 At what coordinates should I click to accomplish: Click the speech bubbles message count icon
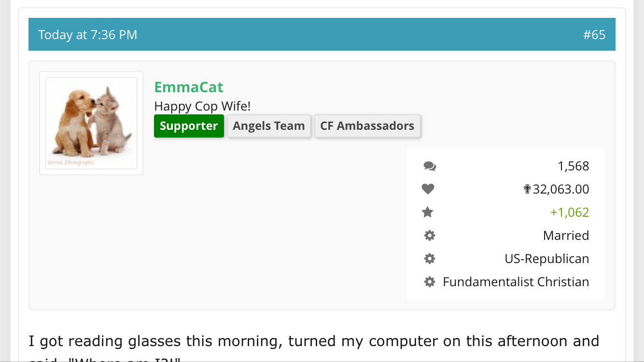(430, 167)
